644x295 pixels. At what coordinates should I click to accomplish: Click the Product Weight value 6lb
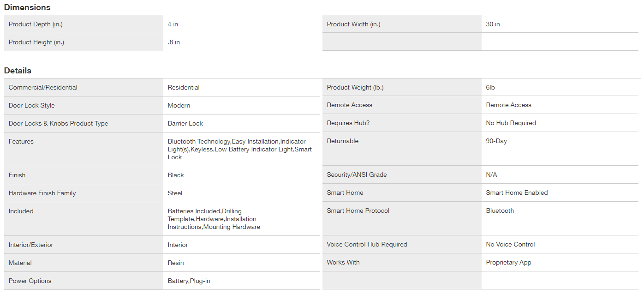click(490, 87)
